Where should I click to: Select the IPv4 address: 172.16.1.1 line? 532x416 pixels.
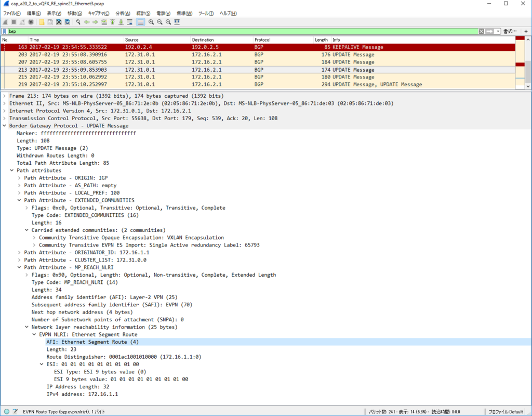tap(82, 394)
